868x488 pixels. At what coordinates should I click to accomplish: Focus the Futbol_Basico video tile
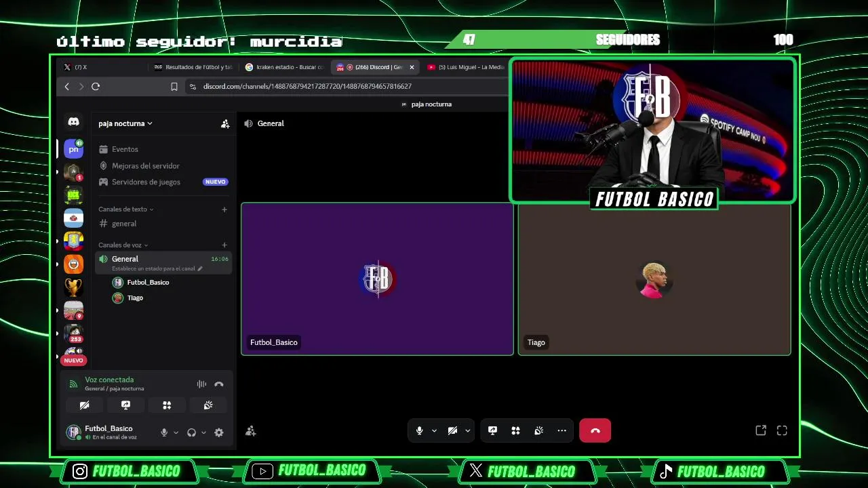pos(378,279)
